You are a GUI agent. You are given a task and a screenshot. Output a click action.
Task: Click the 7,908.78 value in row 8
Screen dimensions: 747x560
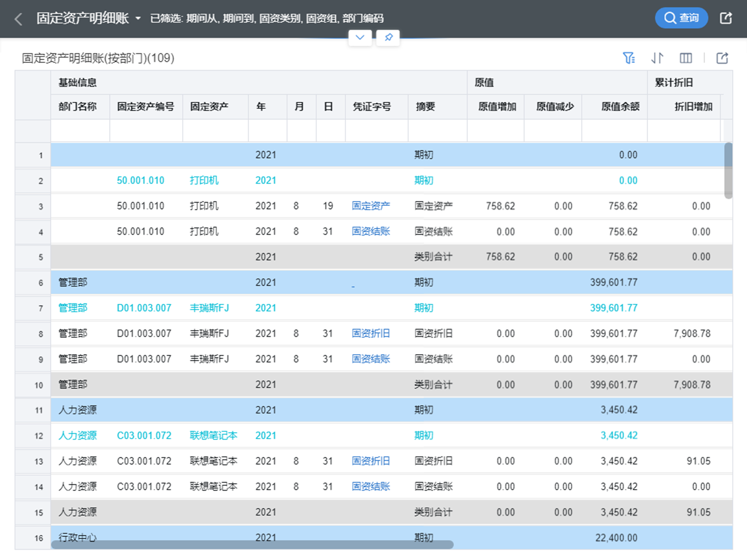(x=692, y=334)
